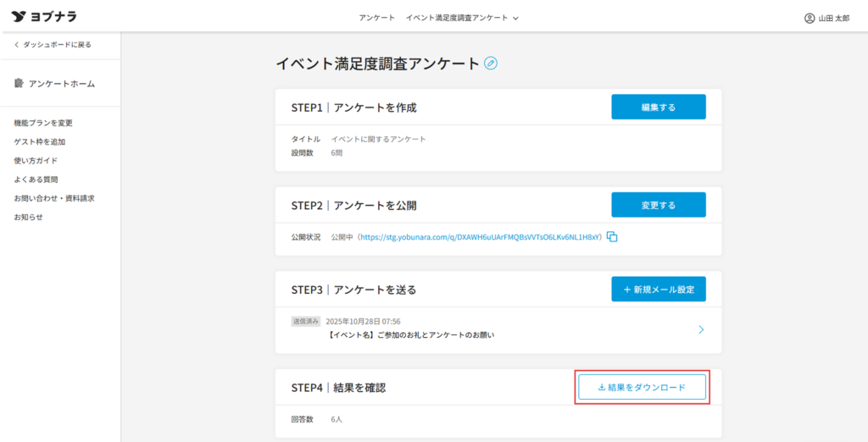Open お知らせ in sidebar
Image resolution: width=868 pixels, height=442 pixels.
(28, 217)
